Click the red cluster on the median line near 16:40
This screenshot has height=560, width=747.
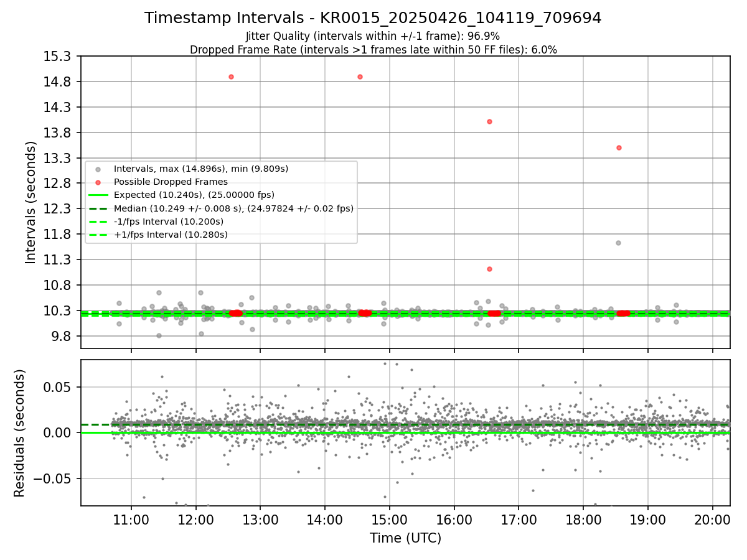pyautogui.click(x=494, y=313)
